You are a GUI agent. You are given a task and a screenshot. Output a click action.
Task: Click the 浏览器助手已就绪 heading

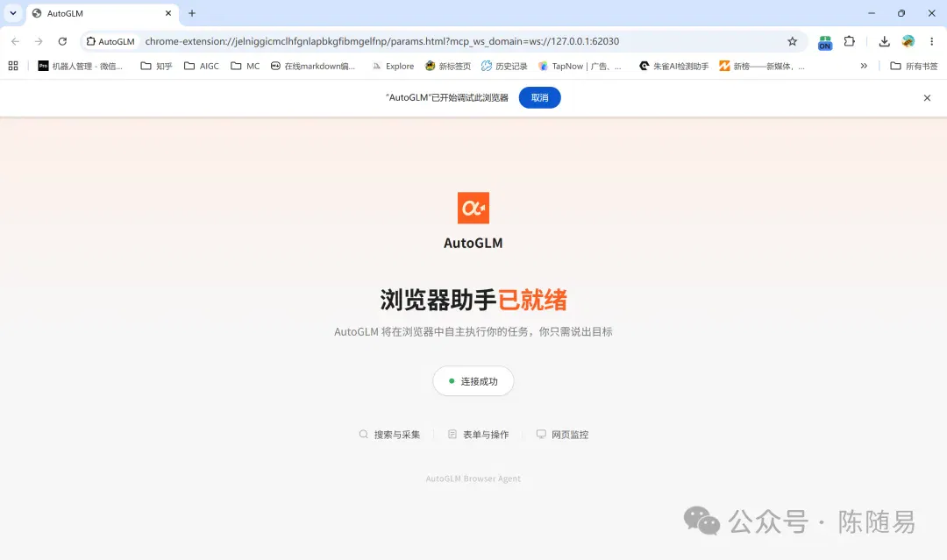[x=473, y=300]
